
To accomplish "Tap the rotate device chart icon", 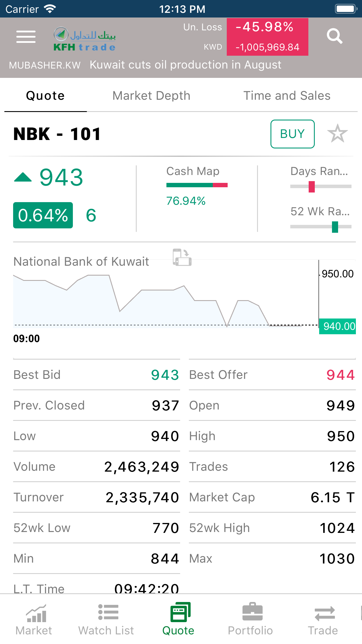I will click(x=182, y=257).
